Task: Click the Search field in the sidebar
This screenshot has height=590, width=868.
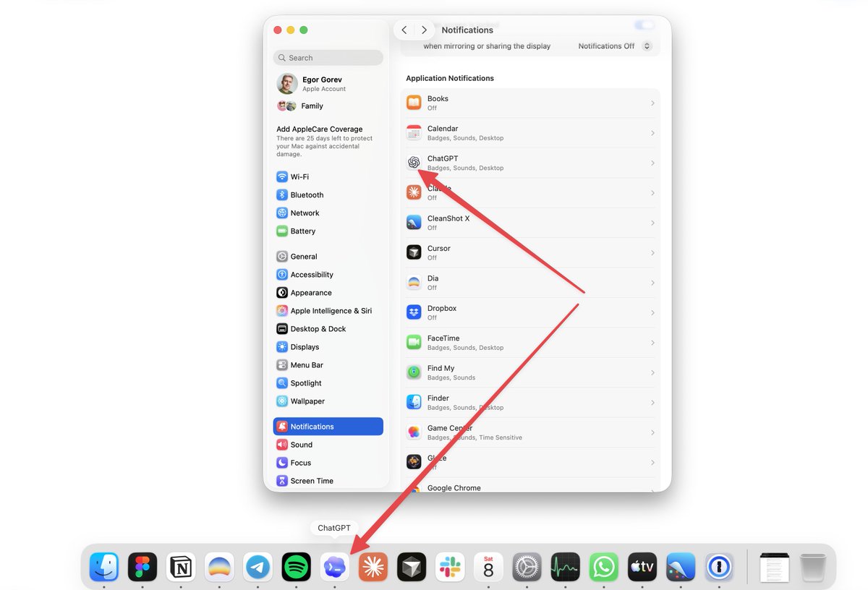Action: [x=328, y=58]
